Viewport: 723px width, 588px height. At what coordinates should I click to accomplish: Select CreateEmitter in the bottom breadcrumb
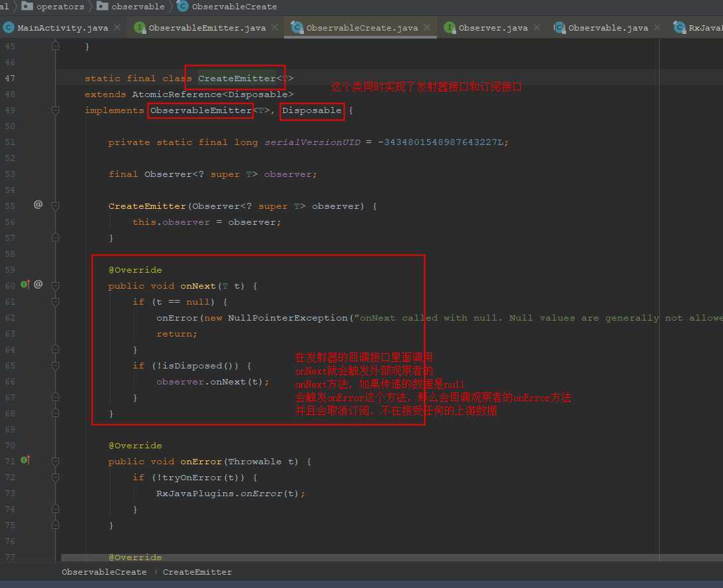(197, 572)
